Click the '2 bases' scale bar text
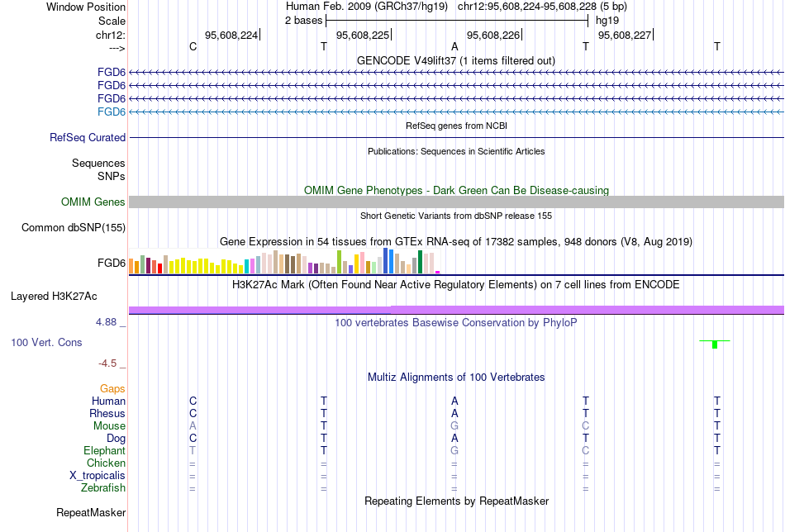Screen dimensions: 785x532 [303, 21]
